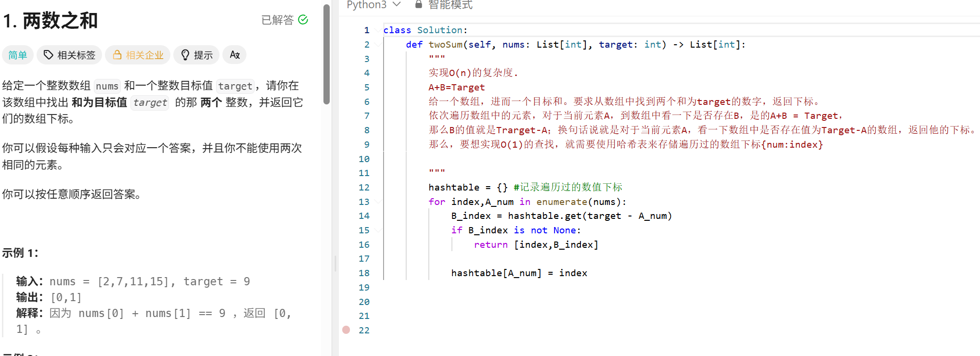Click the 'A+B=Target' comment line
This screenshot has height=356, width=980.
456,88
